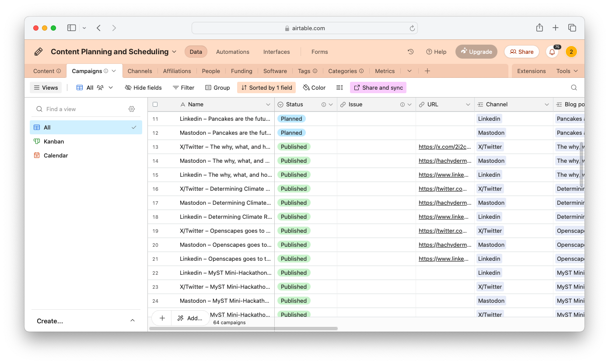The image size is (609, 364).
Task: Open the base history clock icon
Action: [x=410, y=52]
